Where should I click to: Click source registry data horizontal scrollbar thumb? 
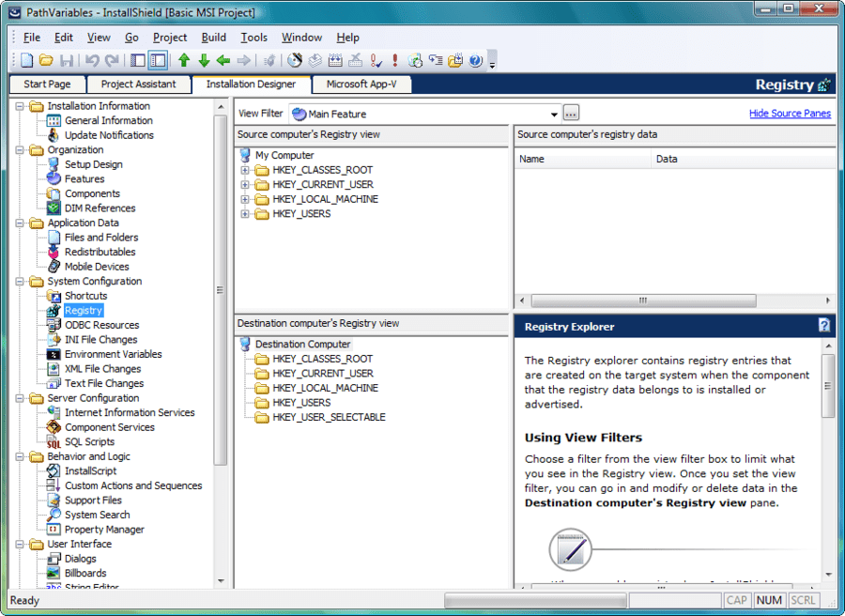coord(643,300)
